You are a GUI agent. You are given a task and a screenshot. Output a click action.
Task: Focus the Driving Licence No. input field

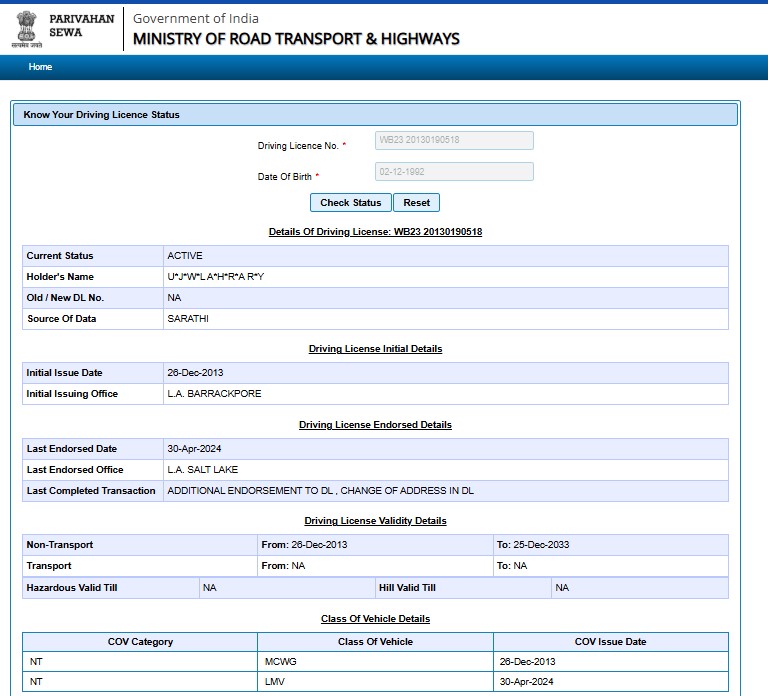click(x=453, y=141)
